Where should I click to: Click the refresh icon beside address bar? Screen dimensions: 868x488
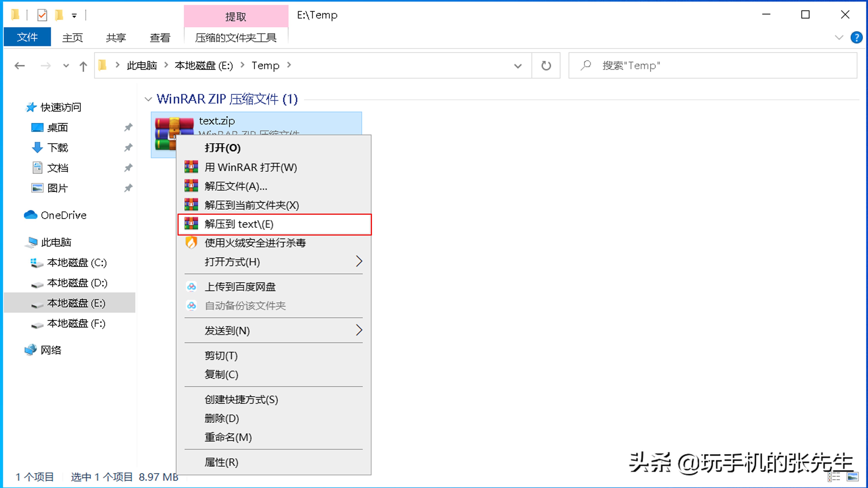pos(546,66)
